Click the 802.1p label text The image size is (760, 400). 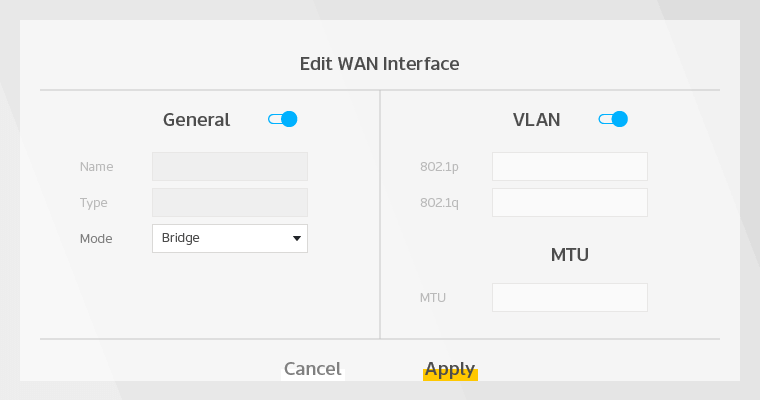pyautogui.click(x=439, y=167)
